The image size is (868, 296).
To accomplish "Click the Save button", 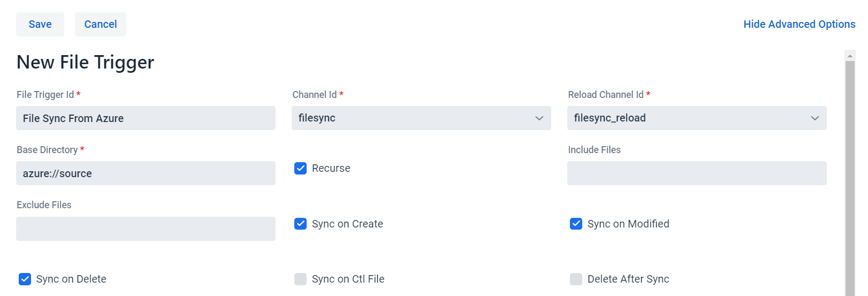I will (40, 25).
